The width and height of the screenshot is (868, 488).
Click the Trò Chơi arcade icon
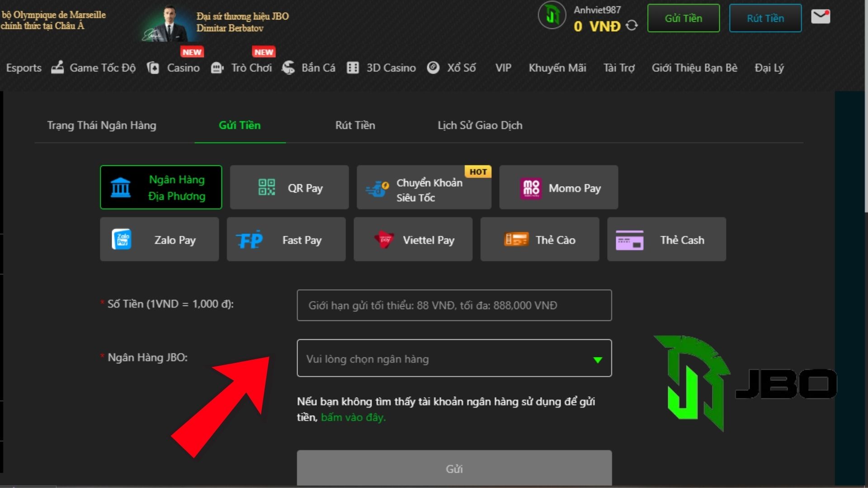[217, 68]
